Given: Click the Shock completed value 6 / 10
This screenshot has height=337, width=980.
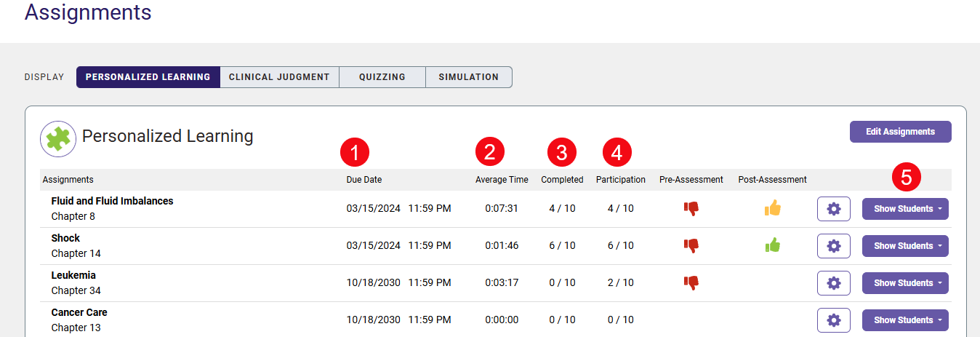Looking at the screenshot, I should click(x=562, y=245).
